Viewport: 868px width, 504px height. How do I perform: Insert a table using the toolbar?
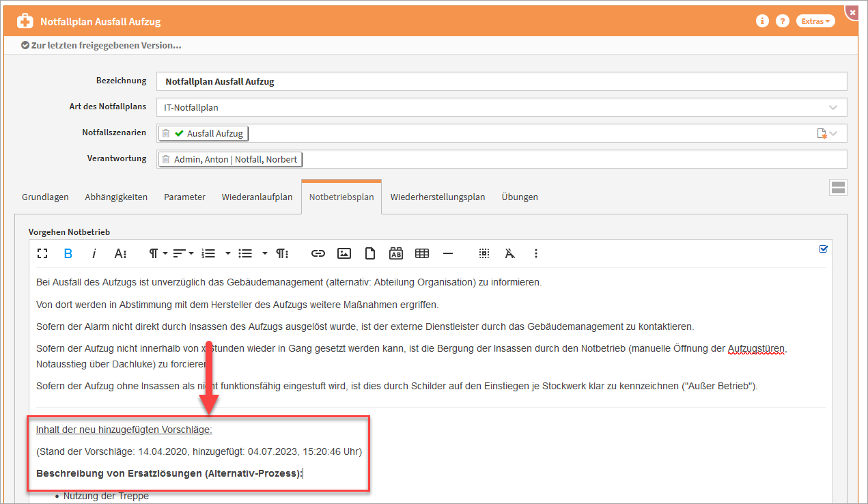[422, 253]
